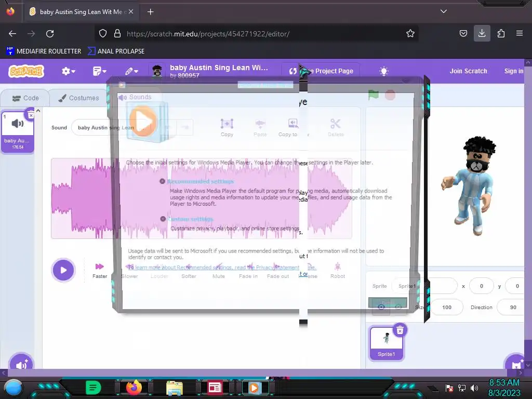Apply Robot sound effect

coord(338,270)
